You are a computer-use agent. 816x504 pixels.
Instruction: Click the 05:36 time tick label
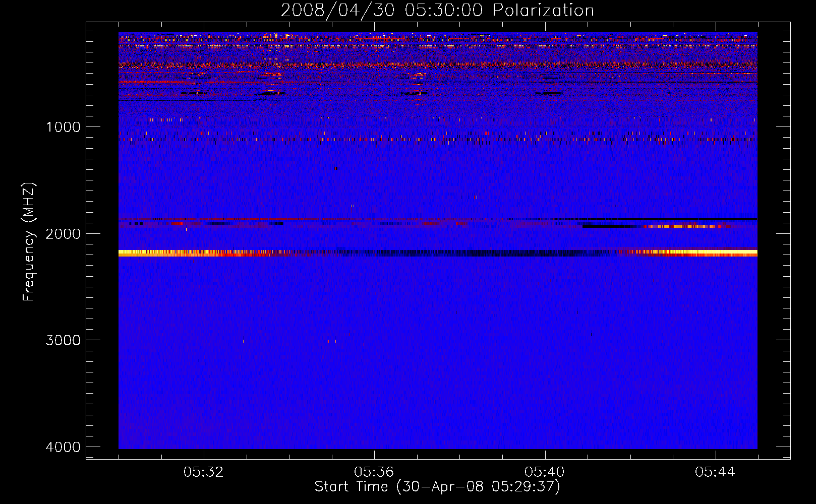(x=374, y=472)
